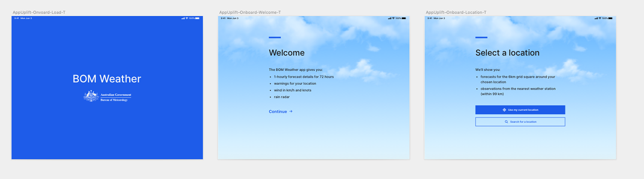Click the Select a location heading
Viewport: 644px width, 179px height.
[507, 53]
